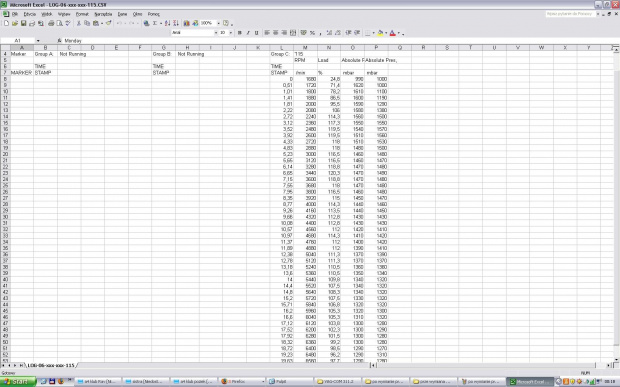Viewport: 620px width, 387px height.
Task: Toggle Italic formatting
Action: pos(248,33)
